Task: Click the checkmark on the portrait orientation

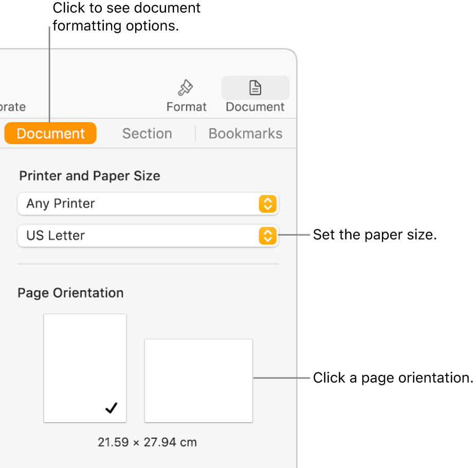Action: pos(110,408)
